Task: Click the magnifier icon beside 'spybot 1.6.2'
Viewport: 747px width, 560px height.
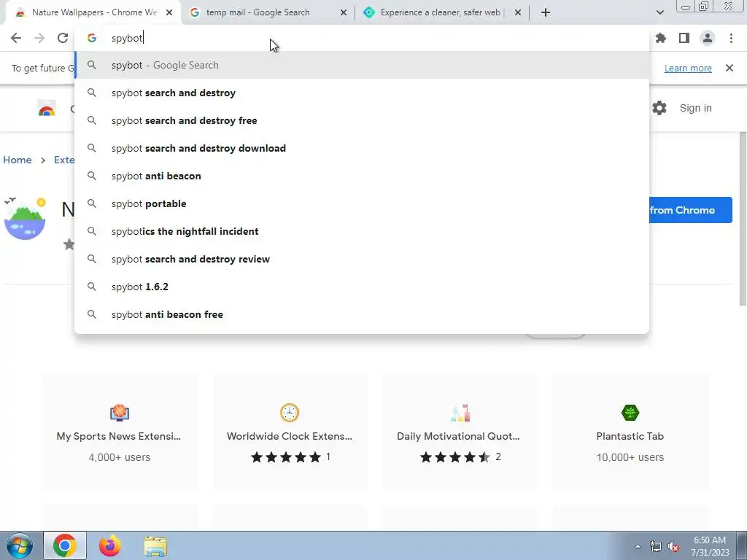Action: pyautogui.click(x=92, y=286)
